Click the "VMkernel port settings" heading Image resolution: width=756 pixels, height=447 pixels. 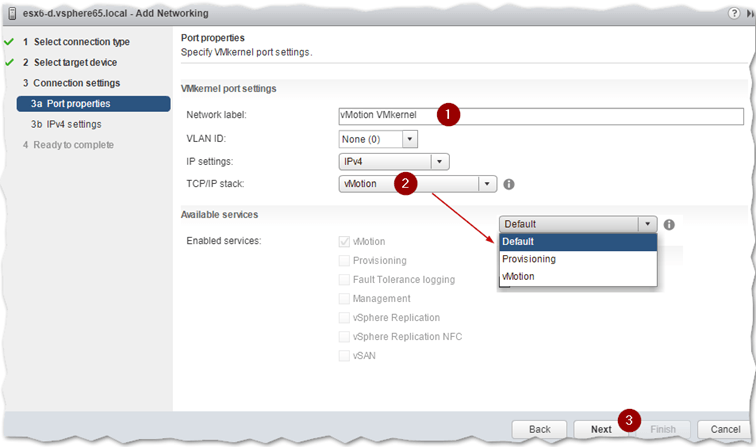click(x=229, y=89)
